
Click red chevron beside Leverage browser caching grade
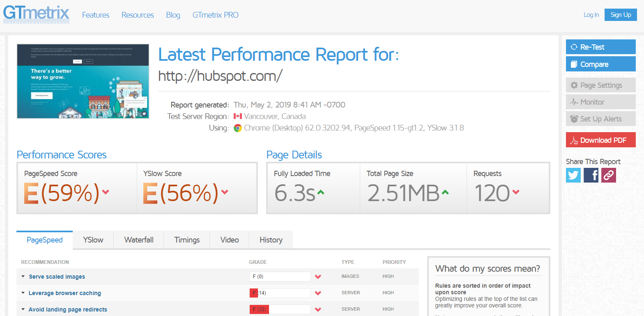(318, 293)
